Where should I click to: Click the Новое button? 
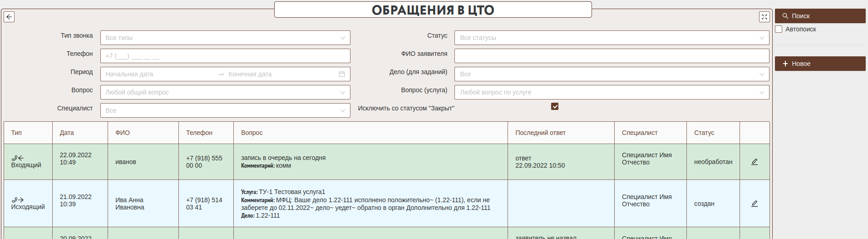819,64
